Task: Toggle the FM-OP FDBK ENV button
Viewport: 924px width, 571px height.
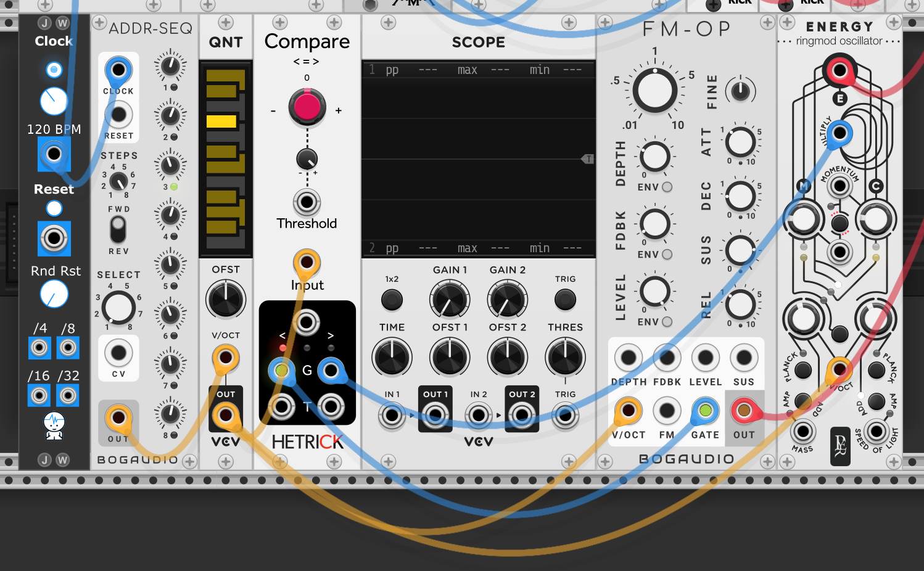Action: 667,254
